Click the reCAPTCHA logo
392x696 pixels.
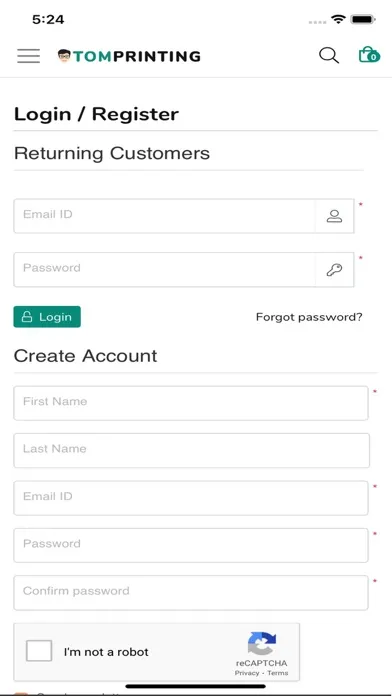coord(262,643)
